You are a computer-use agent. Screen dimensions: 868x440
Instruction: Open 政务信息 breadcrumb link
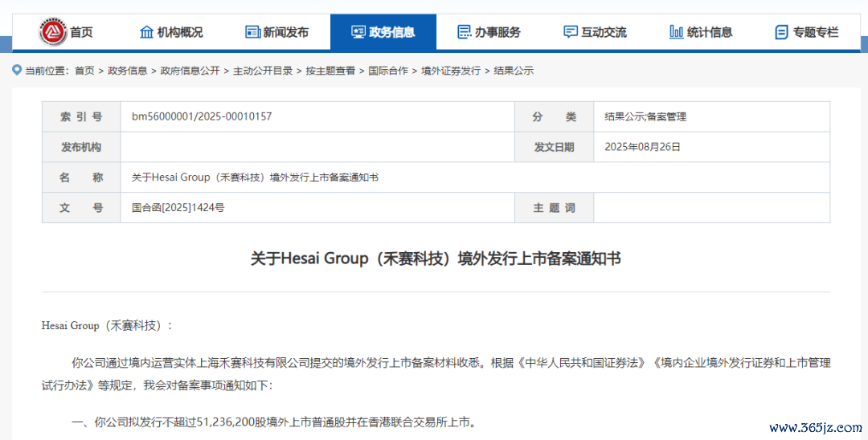click(x=127, y=71)
